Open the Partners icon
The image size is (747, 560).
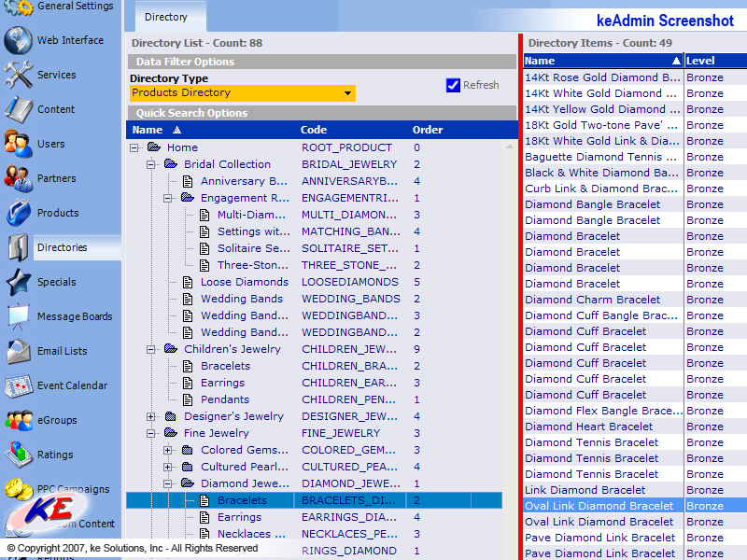click(18, 178)
